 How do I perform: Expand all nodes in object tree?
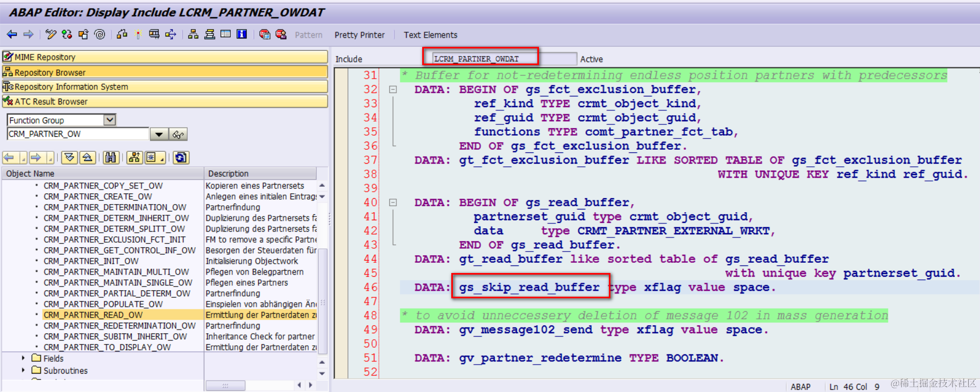[x=69, y=157]
